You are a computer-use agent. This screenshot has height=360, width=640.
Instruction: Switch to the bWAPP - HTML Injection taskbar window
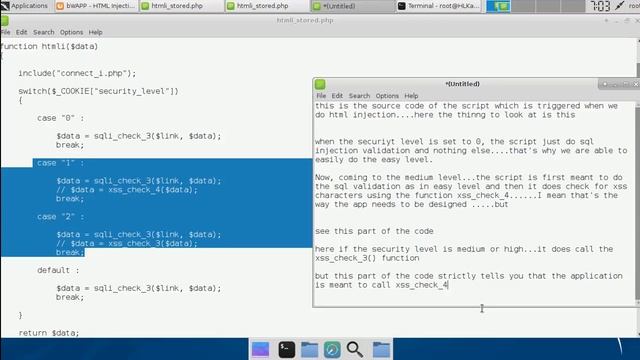click(x=95, y=6)
